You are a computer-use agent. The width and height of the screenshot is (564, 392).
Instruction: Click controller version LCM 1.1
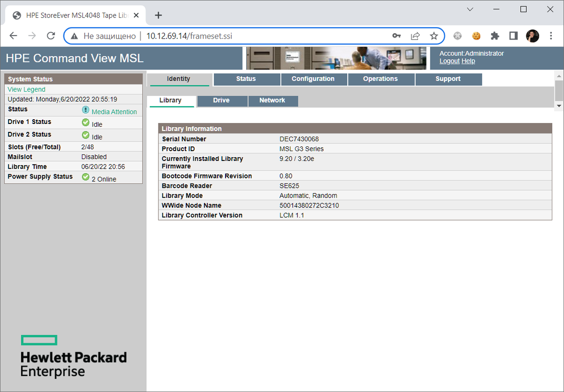(292, 215)
